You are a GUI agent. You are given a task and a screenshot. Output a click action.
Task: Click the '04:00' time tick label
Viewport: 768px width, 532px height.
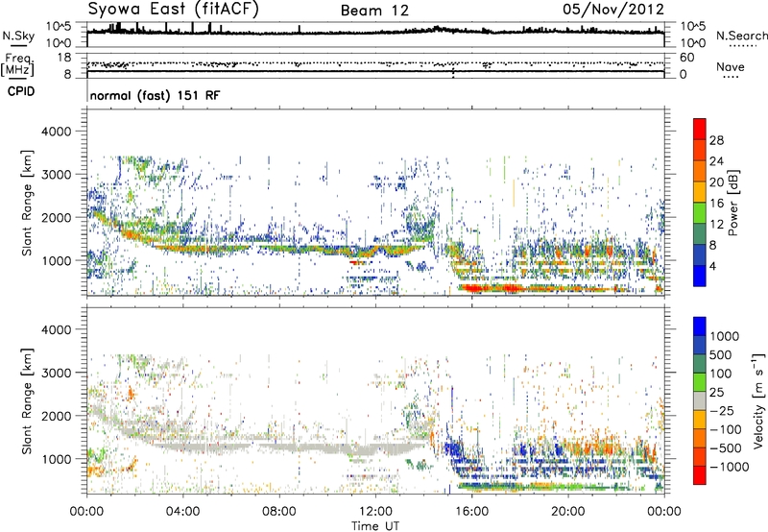pyautogui.click(x=182, y=512)
